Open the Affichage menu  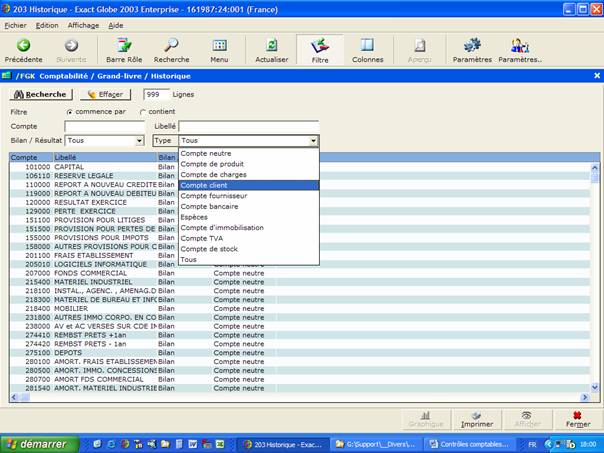point(83,24)
